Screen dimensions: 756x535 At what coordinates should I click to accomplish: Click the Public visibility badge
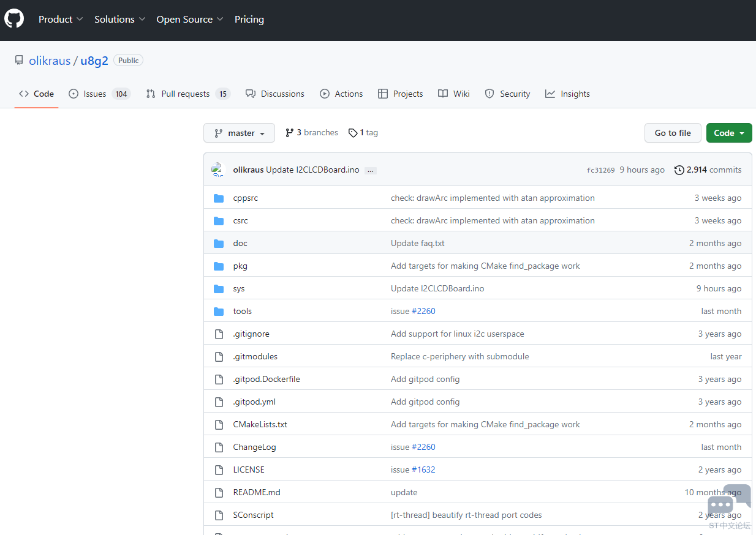point(129,61)
